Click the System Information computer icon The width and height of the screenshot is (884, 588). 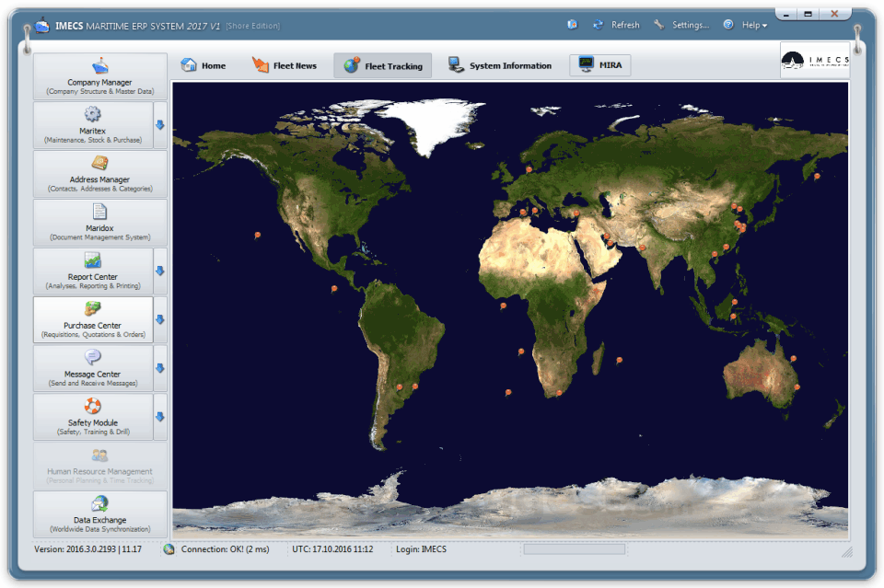point(456,65)
